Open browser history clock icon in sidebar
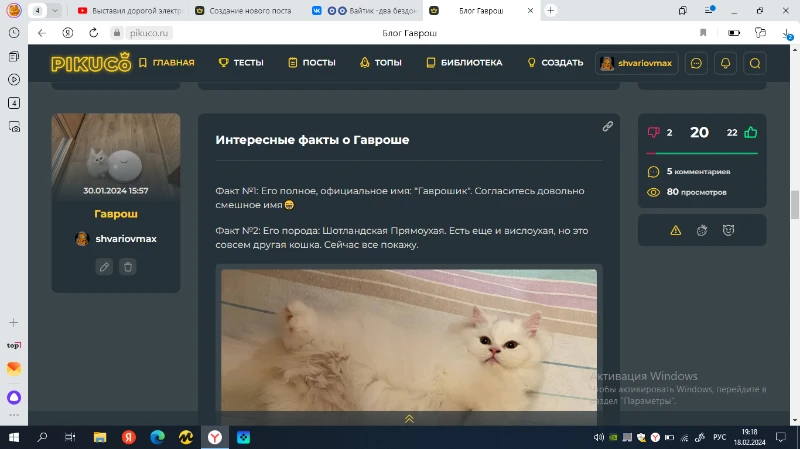The height and width of the screenshot is (449, 800). click(14, 33)
